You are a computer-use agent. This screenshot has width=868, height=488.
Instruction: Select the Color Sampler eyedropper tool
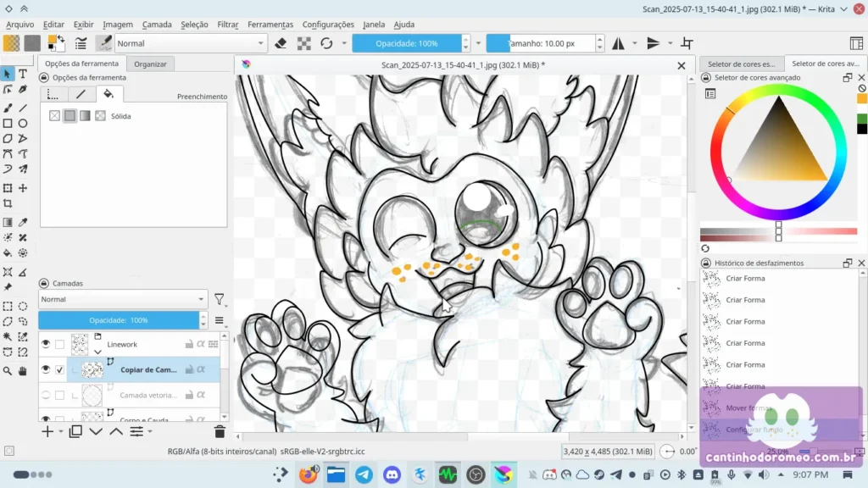click(23, 223)
